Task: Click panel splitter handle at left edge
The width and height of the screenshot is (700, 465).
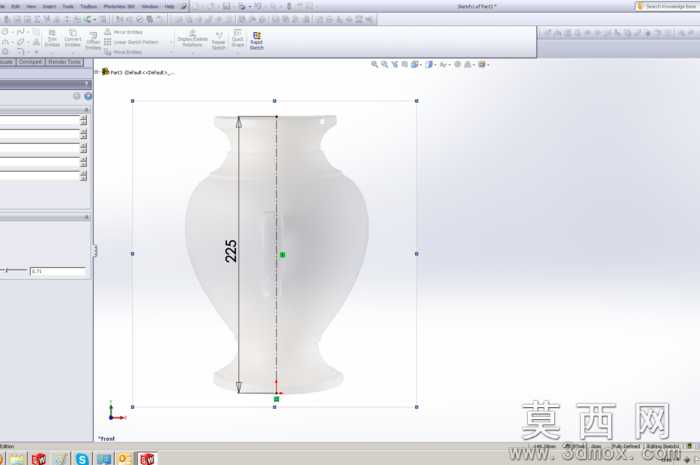Action: (95, 251)
